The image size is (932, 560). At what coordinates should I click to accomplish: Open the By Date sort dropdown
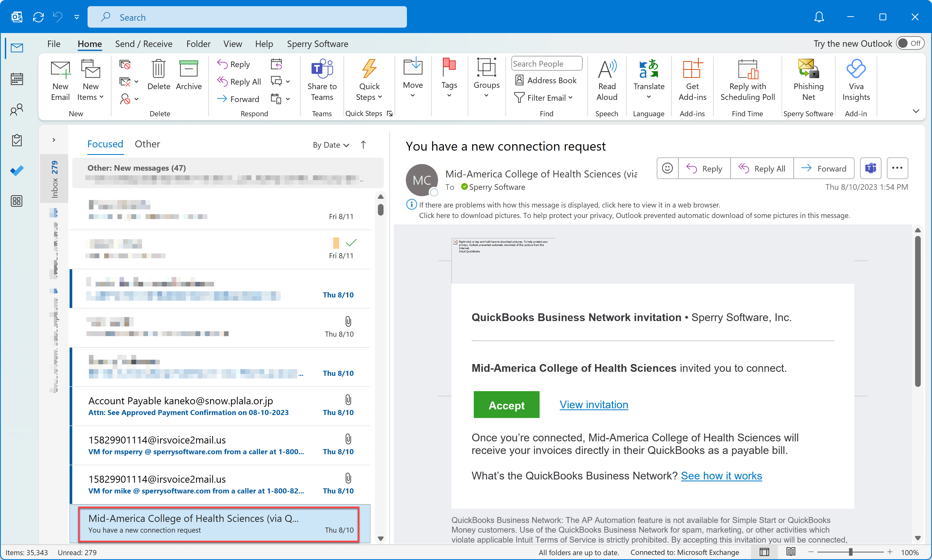point(331,145)
